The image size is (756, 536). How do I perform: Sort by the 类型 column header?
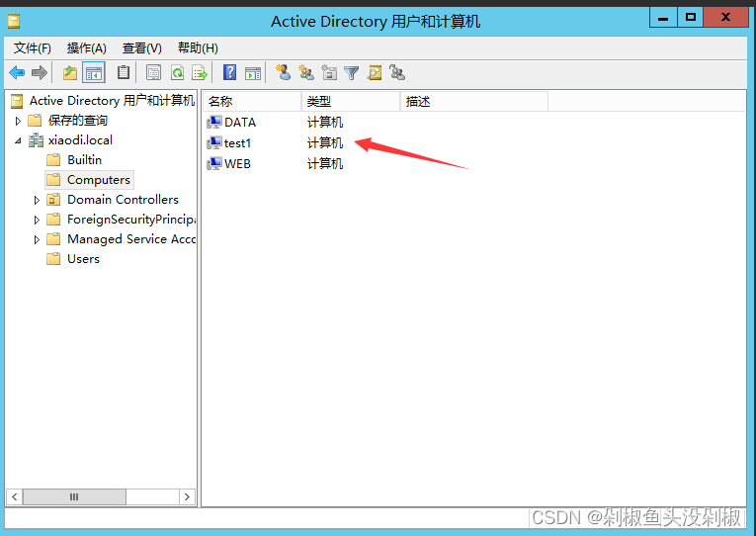pos(351,101)
